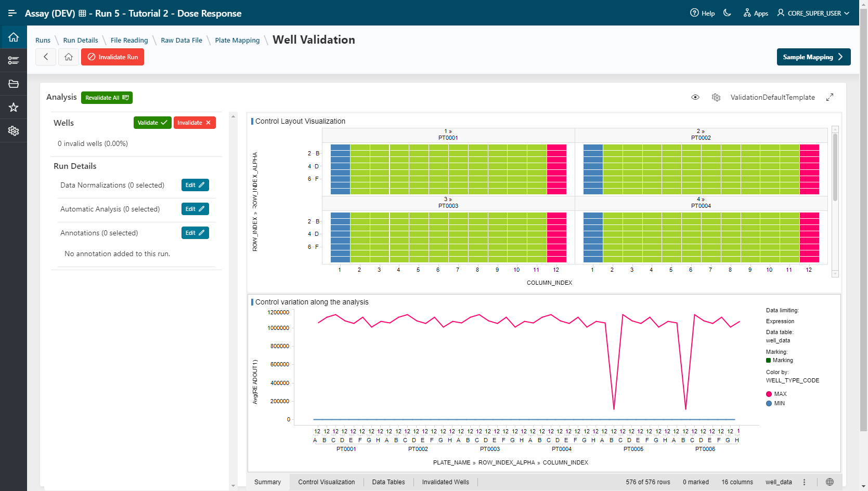
Task: Click the Avg(READOUT1) y-axis selector
Action: (255, 381)
